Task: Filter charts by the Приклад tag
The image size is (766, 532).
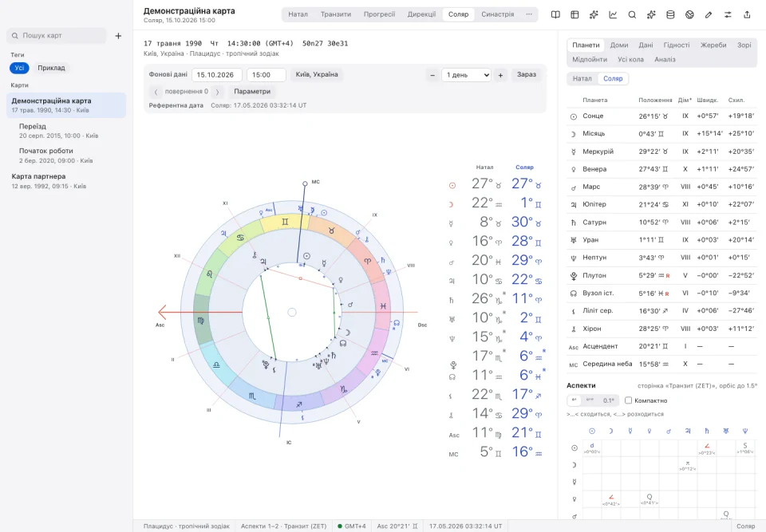Action: coord(51,68)
